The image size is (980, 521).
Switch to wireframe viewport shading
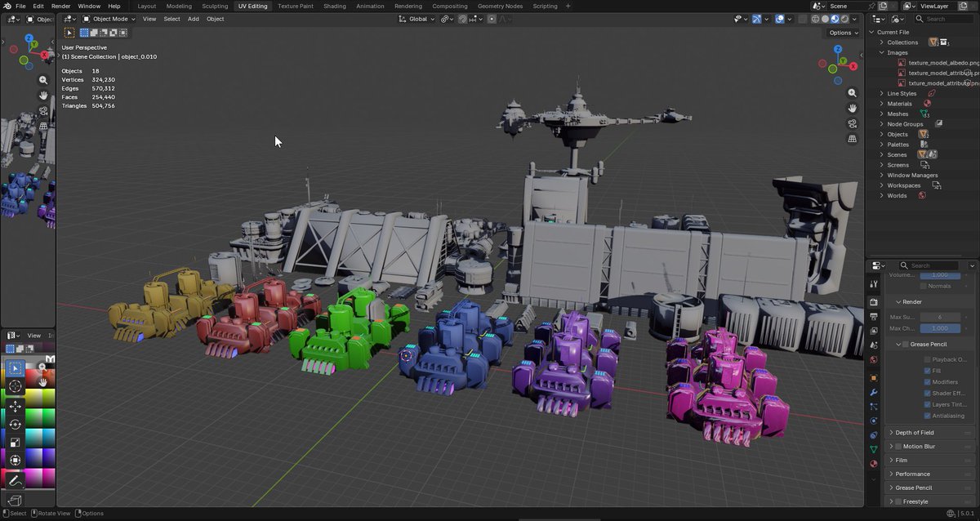pos(815,19)
